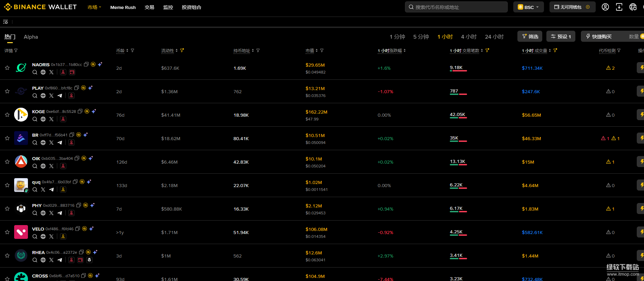Click the PHY AI sparkle icon
This screenshot has height=281, width=644.
click(x=92, y=205)
